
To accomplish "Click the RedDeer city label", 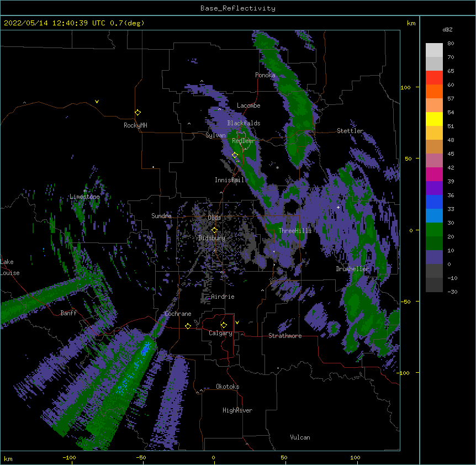I will click(244, 141).
